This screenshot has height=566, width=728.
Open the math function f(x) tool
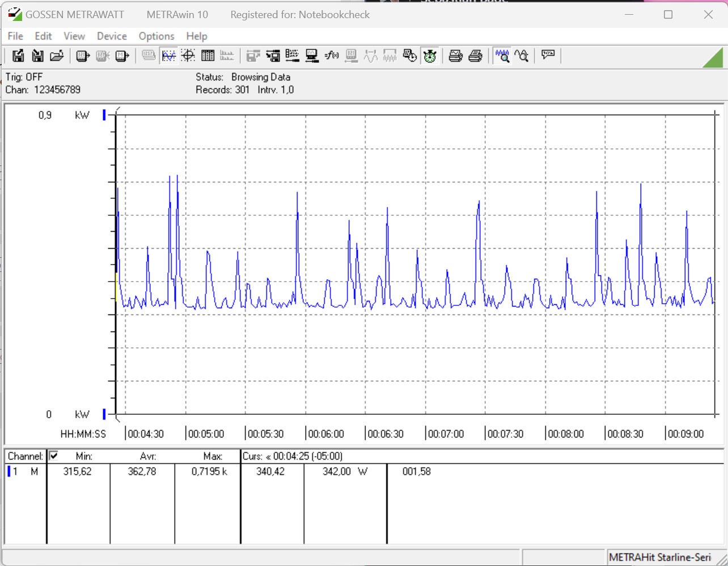[332, 56]
